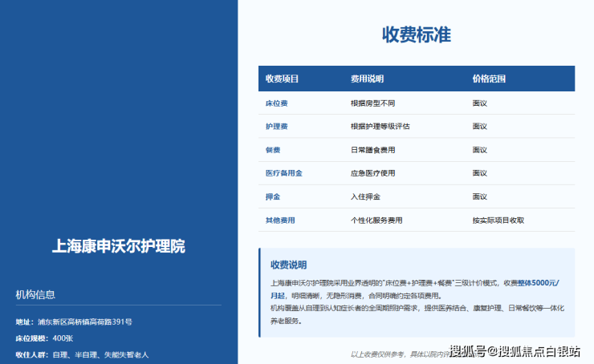Click the 餐费 table cell
This screenshot has width=594, height=364.
(x=273, y=150)
